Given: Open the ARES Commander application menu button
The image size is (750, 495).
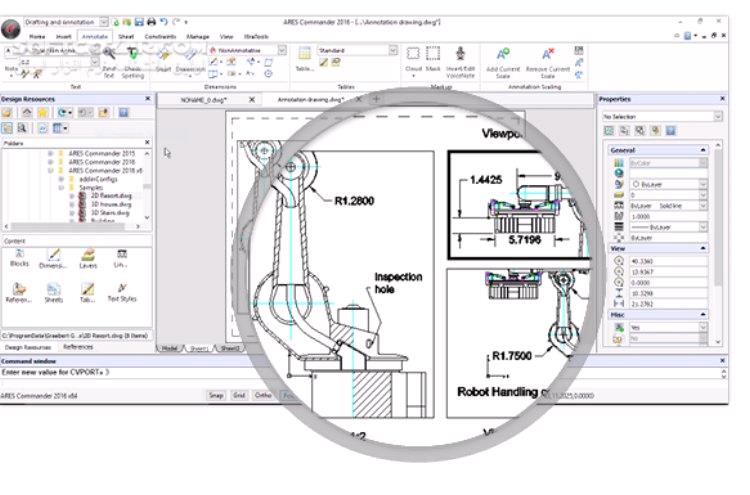Looking at the screenshot, I should (11, 29).
